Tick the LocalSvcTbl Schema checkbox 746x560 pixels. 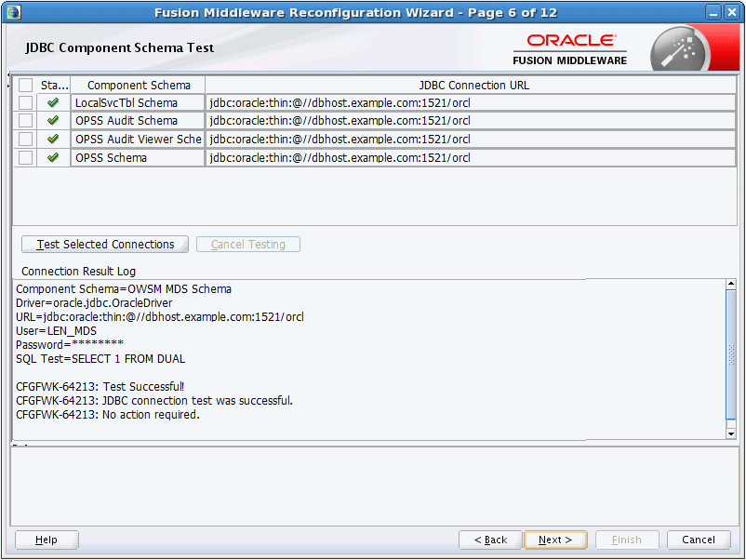coord(25,102)
